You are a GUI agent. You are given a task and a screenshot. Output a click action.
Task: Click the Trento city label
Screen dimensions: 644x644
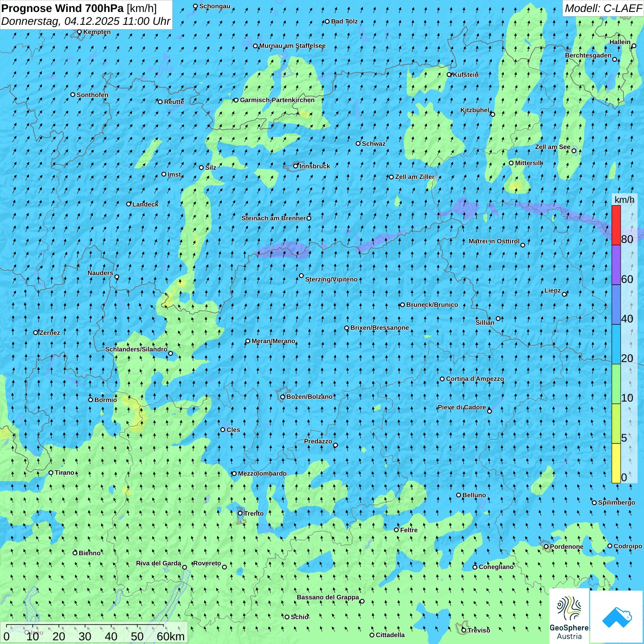tap(254, 513)
